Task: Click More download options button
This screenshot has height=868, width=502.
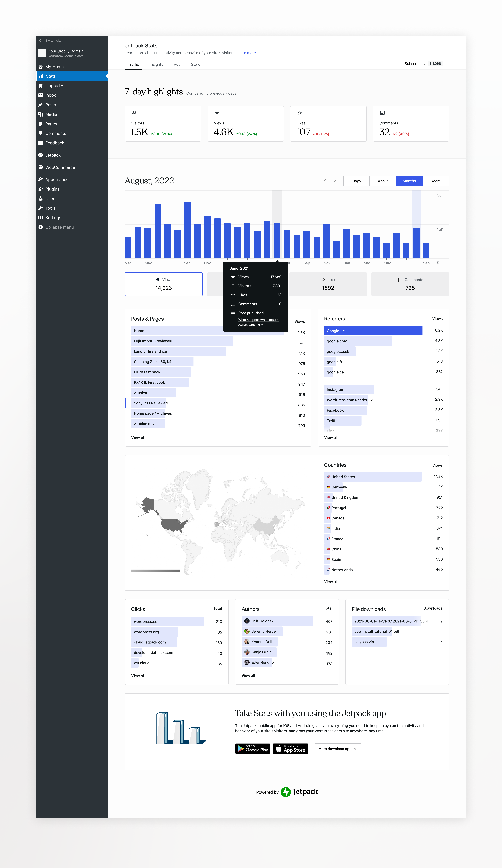Action: 338,749
